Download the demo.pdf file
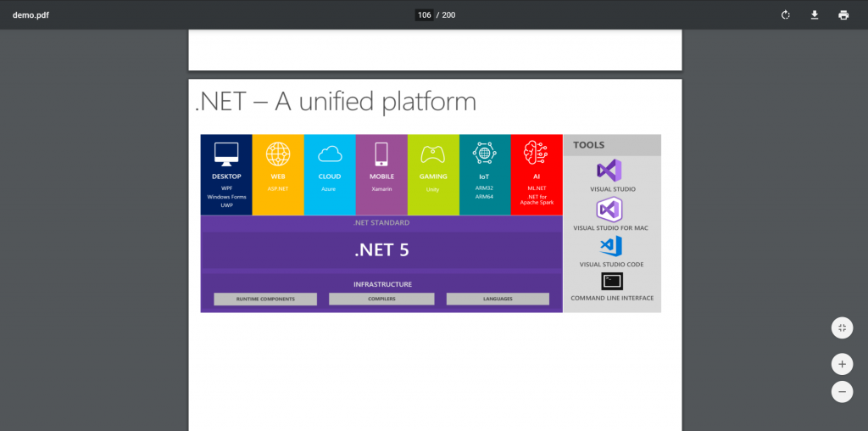Image resolution: width=868 pixels, height=431 pixels. 815,15
